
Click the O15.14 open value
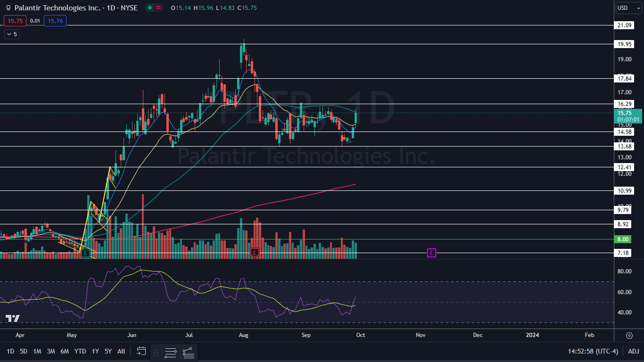click(181, 8)
